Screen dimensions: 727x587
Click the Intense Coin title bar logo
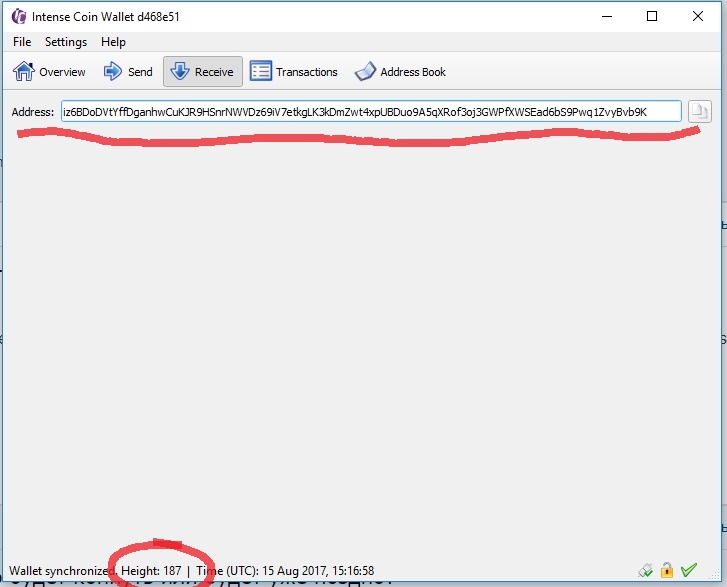(19, 17)
